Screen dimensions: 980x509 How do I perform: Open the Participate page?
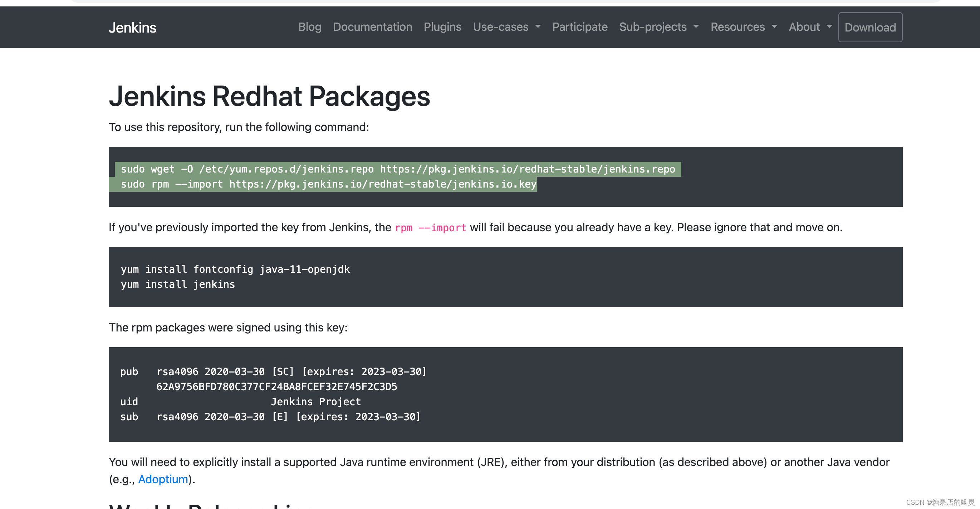pos(580,26)
